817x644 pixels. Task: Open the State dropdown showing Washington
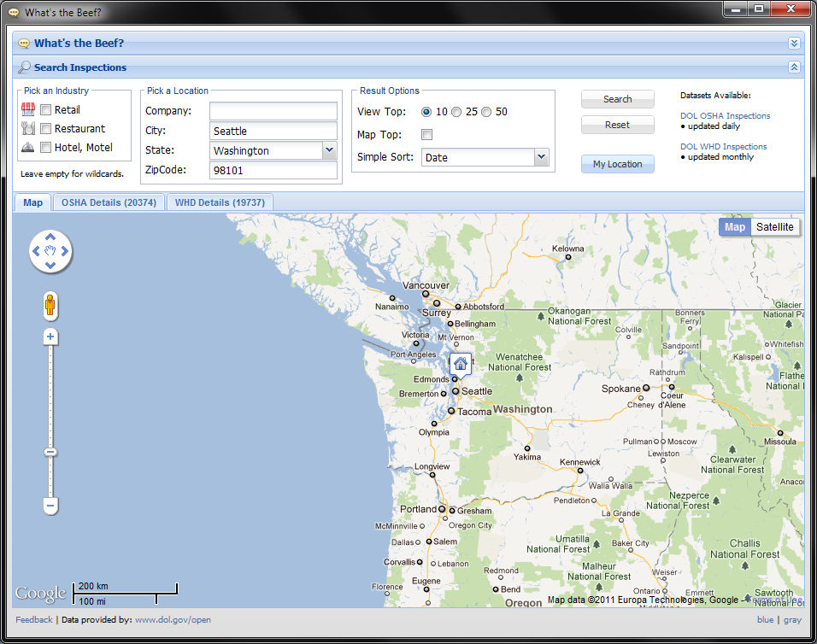point(329,150)
